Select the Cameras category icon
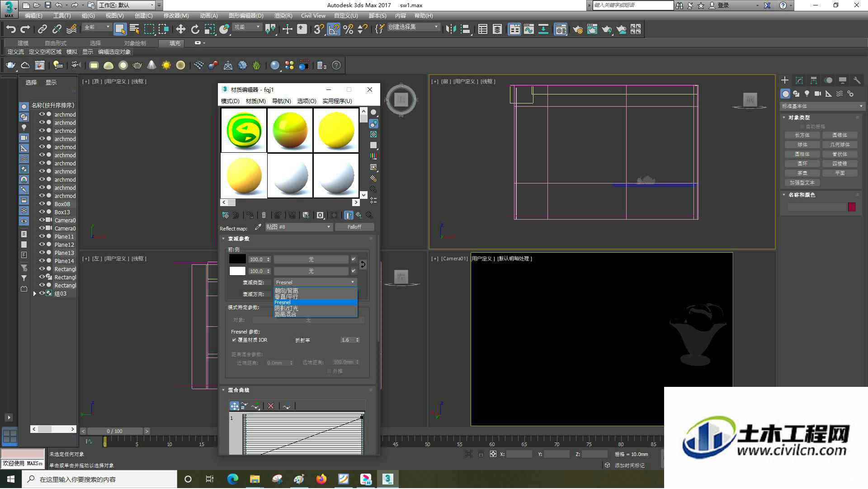868x489 pixels. click(x=818, y=94)
